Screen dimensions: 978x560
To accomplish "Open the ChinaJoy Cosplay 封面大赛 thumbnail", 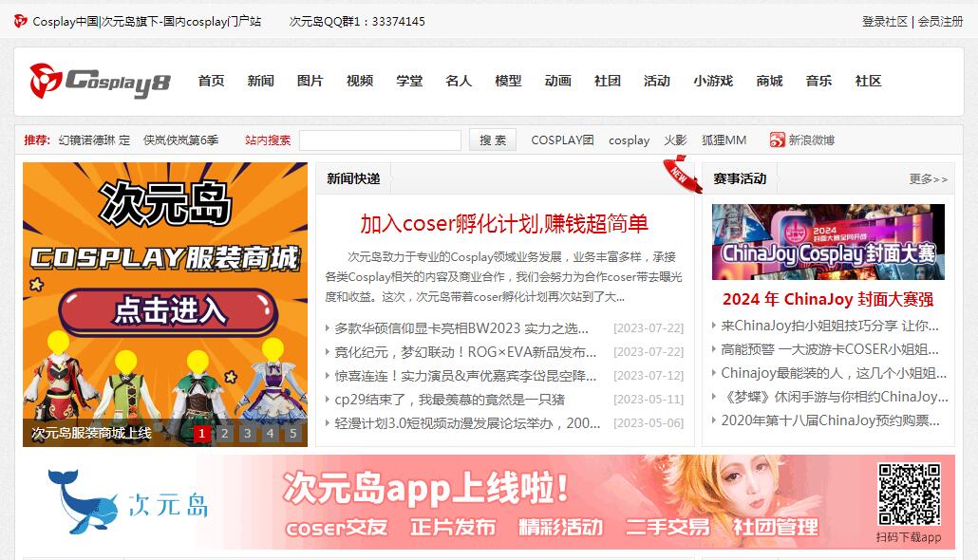I will pos(828,242).
